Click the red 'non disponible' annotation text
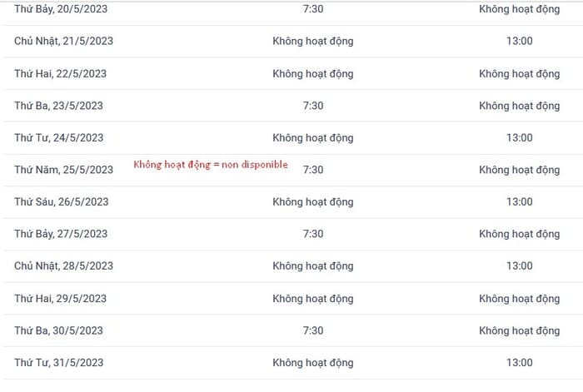The image size is (583, 392). pyautogui.click(x=211, y=165)
